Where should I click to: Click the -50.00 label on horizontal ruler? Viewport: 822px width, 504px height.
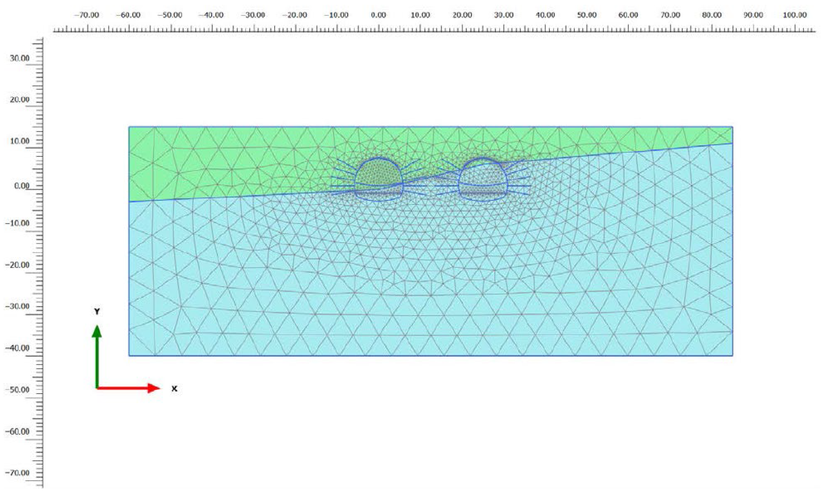[x=170, y=15]
